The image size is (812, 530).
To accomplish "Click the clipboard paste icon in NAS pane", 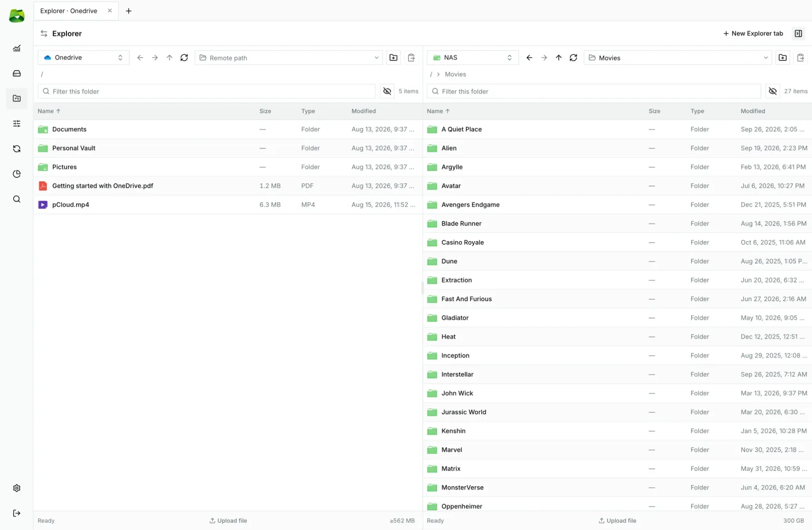I will tap(800, 58).
